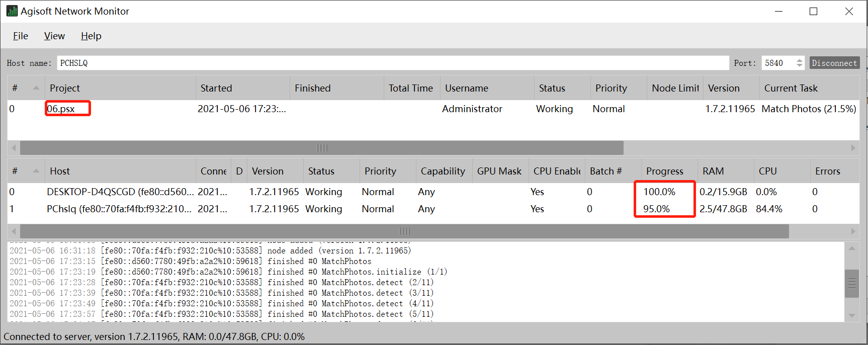Click the Administrator username cell
The height and width of the screenshot is (345, 868).
coord(472,109)
